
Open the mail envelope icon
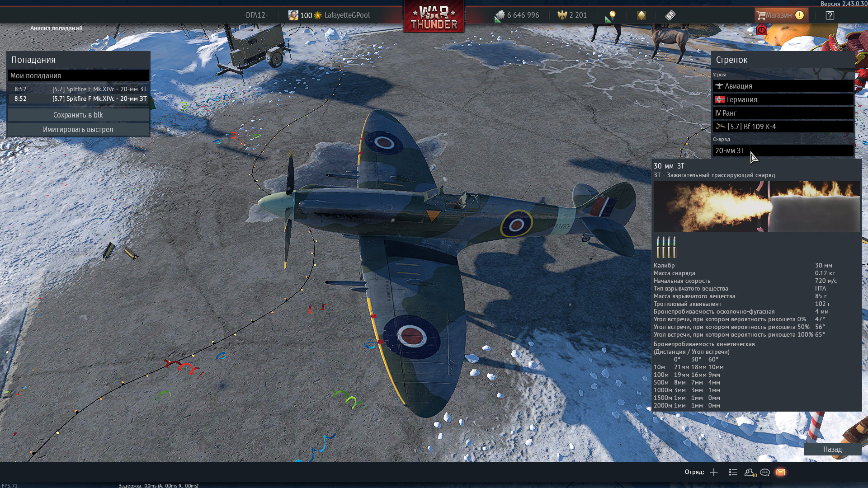781,472
